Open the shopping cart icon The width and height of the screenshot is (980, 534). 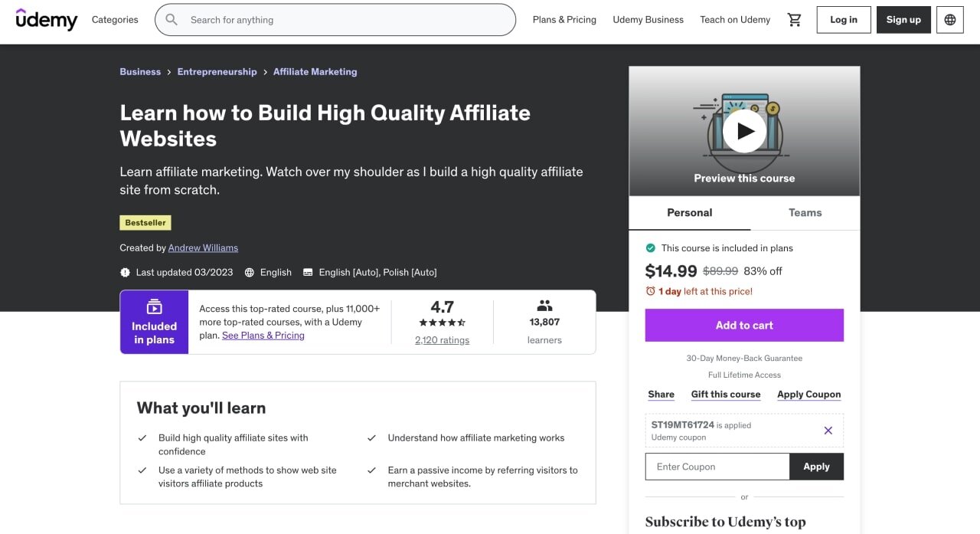tap(795, 20)
